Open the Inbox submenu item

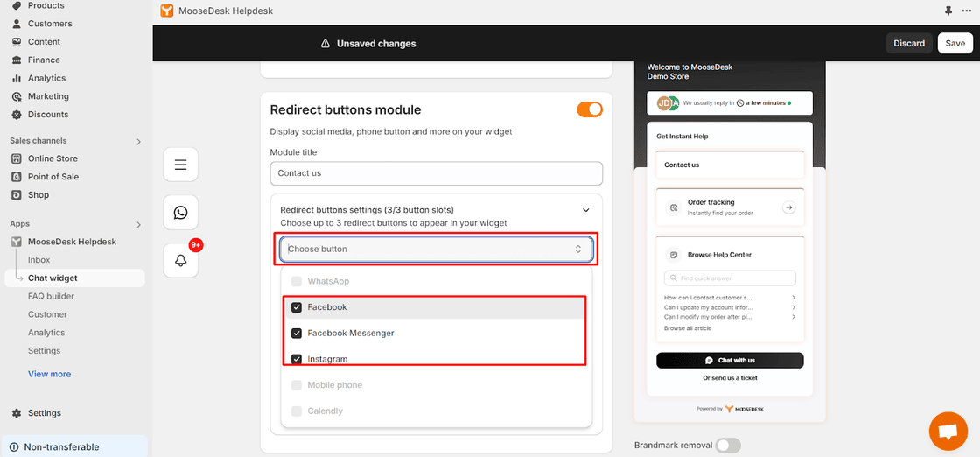click(38, 260)
